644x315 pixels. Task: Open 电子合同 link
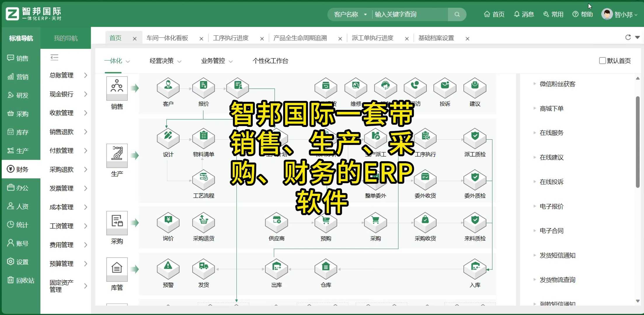pyautogui.click(x=551, y=231)
